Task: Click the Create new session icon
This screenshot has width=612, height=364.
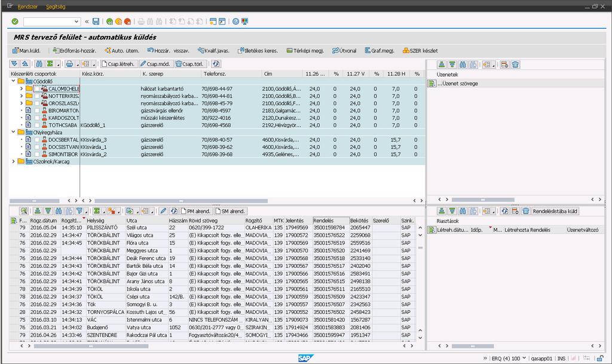Action: point(213,22)
